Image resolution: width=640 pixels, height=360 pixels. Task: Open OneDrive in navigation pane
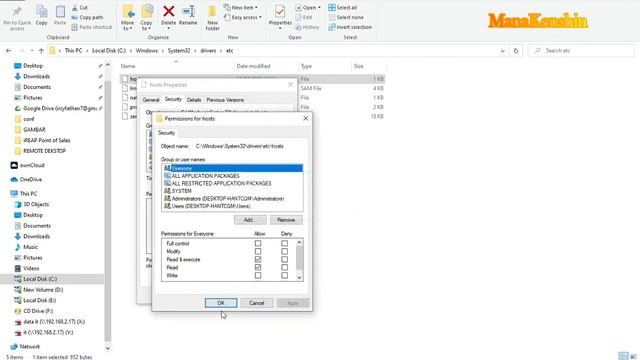pos(27,180)
